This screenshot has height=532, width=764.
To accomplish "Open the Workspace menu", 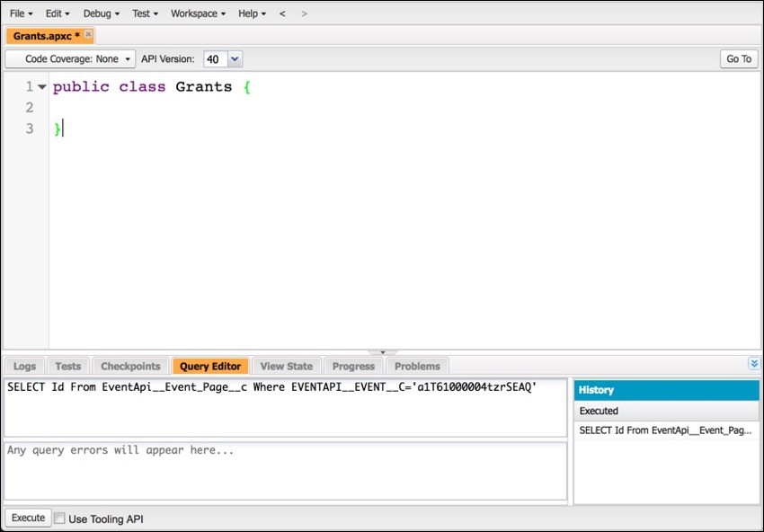I will click(x=198, y=13).
